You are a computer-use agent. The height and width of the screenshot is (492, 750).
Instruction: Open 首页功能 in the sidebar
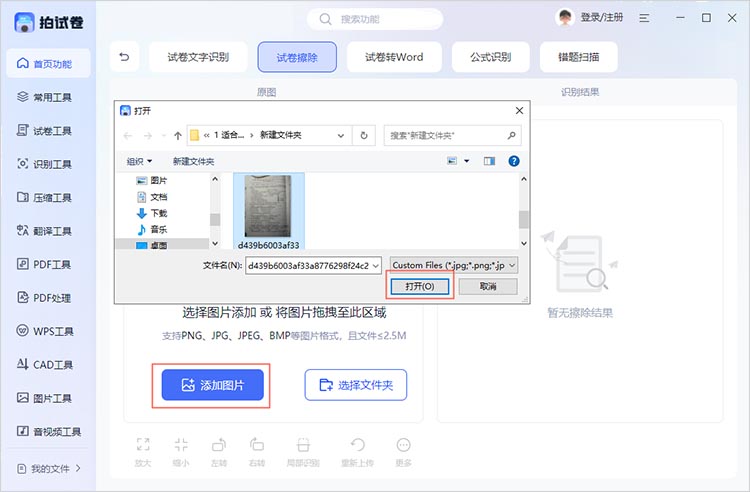(48, 63)
